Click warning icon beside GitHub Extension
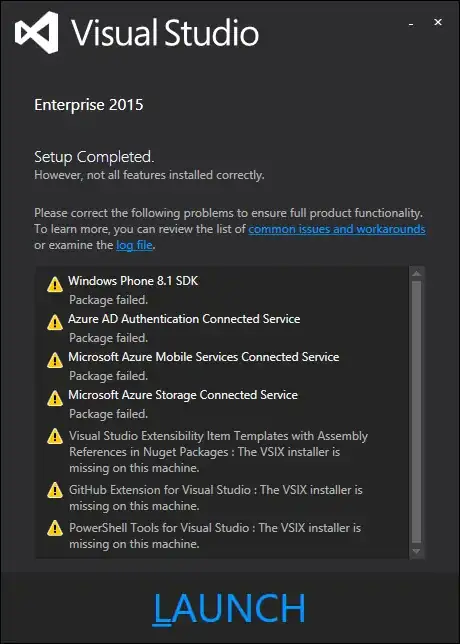Image resolution: width=460 pixels, height=644 pixels. [55, 490]
